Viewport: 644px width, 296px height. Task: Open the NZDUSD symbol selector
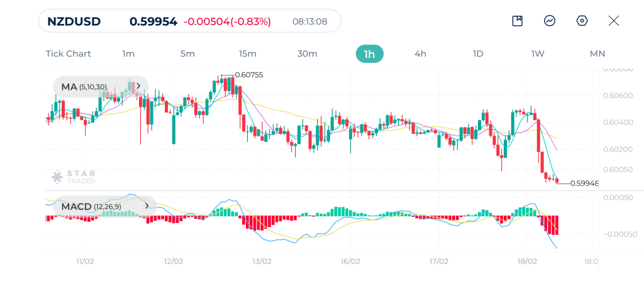pos(74,21)
